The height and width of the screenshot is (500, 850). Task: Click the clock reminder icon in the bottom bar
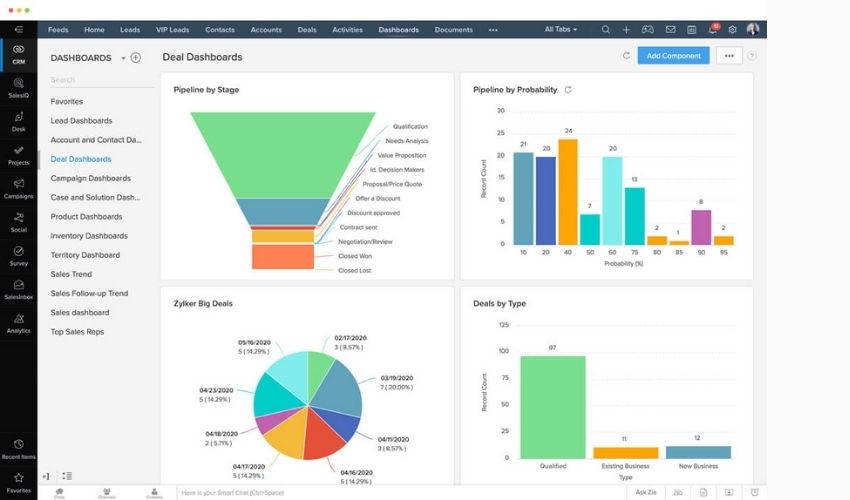pos(754,492)
